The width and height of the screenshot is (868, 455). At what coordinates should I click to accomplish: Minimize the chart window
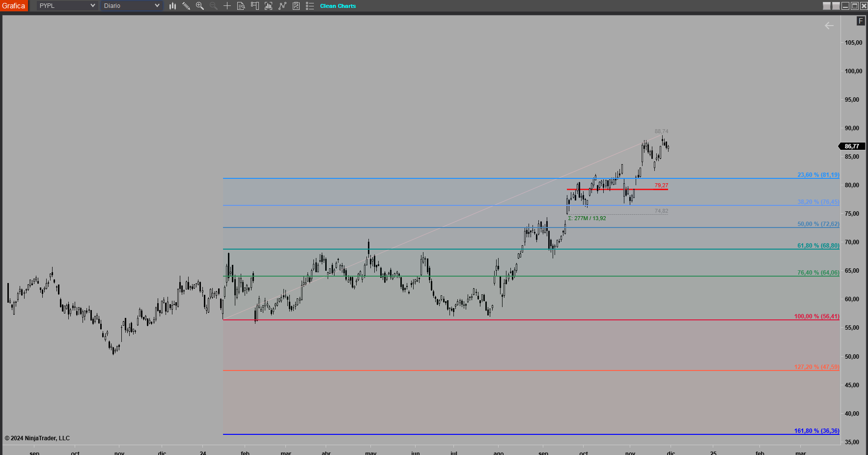(x=845, y=6)
